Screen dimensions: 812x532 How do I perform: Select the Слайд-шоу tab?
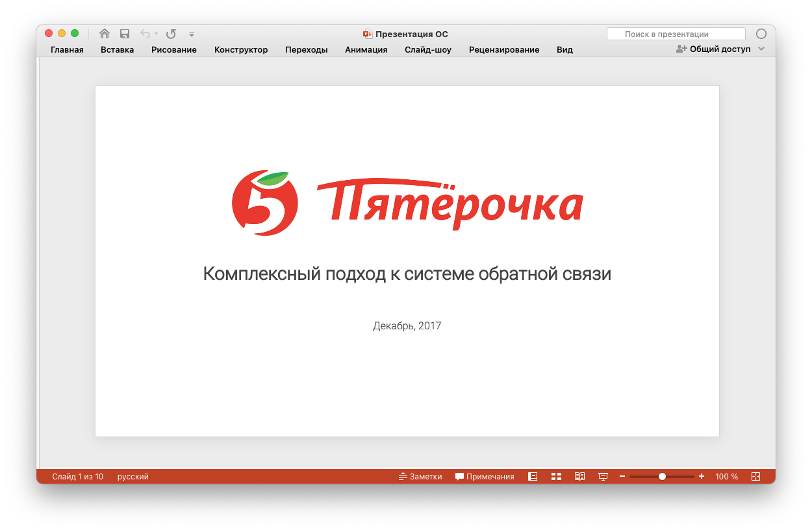coord(428,49)
